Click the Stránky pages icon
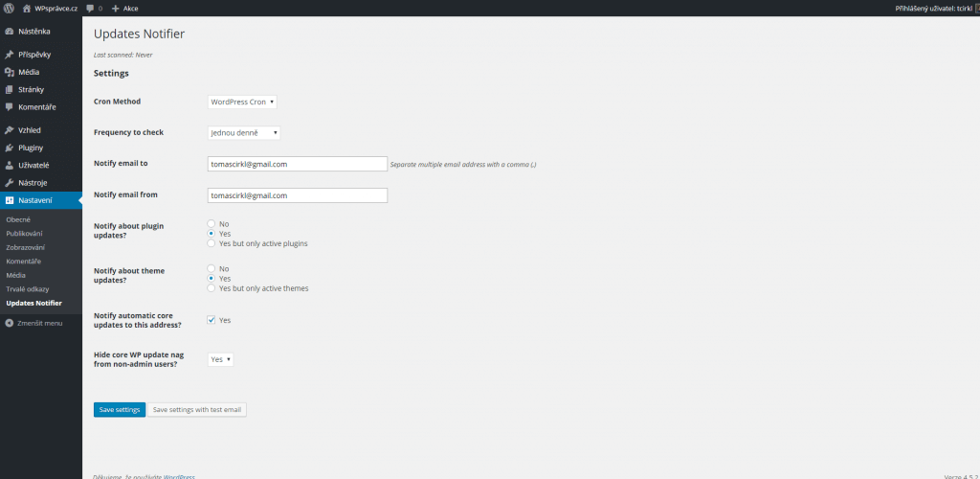Screen dimensions: 980x479 coord(9,89)
